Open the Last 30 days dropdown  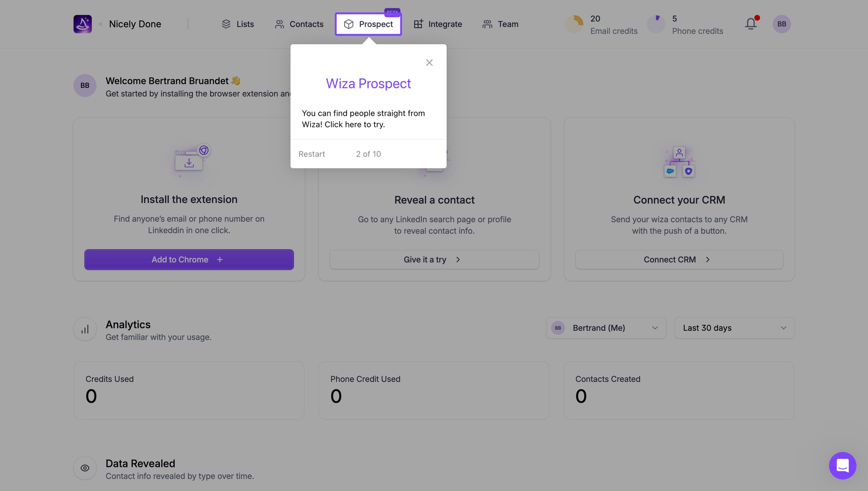coord(734,328)
